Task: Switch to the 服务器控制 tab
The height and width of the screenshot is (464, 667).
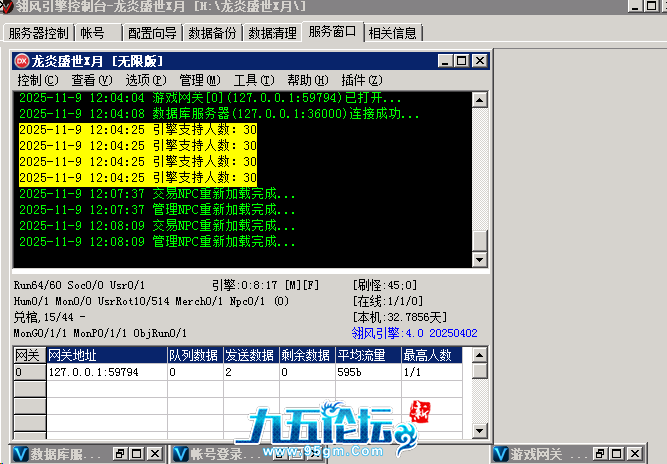Action: coord(38,33)
